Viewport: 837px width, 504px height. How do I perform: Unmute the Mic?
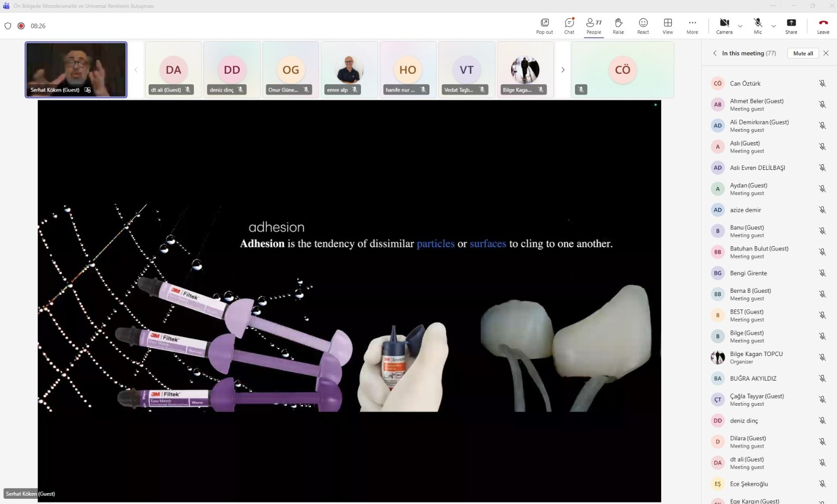point(757,25)
